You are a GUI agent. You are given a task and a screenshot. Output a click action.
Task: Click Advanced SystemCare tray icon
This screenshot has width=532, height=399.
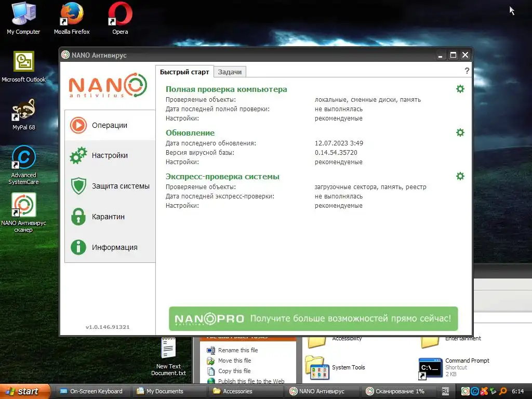[x=475, y=391]
